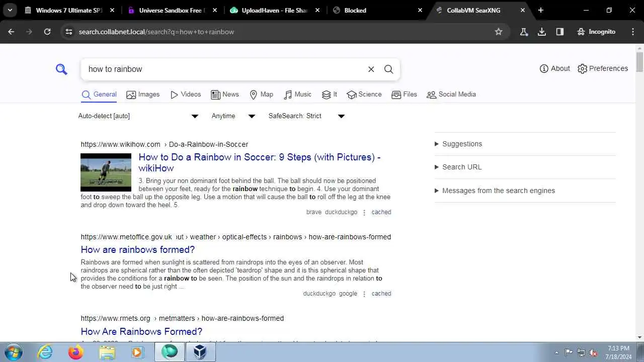Open cached version of the Met Office result

pos(381,294)
